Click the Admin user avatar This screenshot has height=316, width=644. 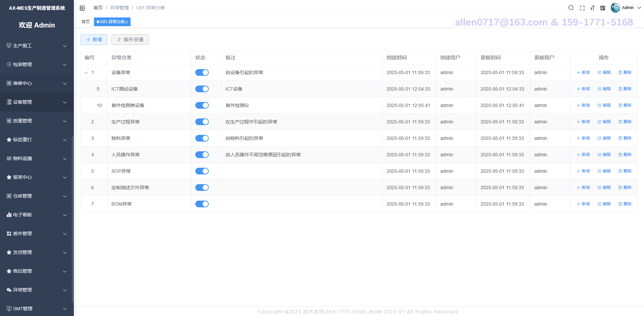click(615, 8)
